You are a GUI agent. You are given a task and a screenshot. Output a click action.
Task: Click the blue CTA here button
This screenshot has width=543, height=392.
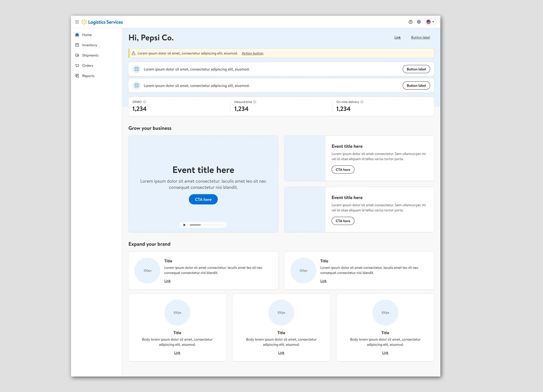point(203,199)
